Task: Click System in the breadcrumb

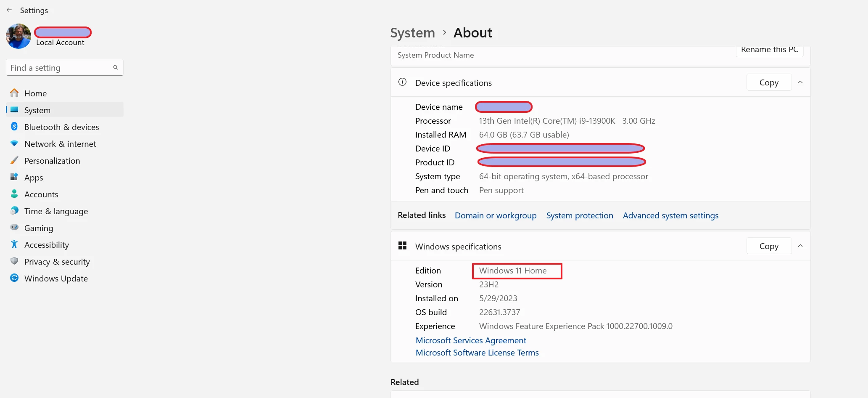Action: point(412,33)
